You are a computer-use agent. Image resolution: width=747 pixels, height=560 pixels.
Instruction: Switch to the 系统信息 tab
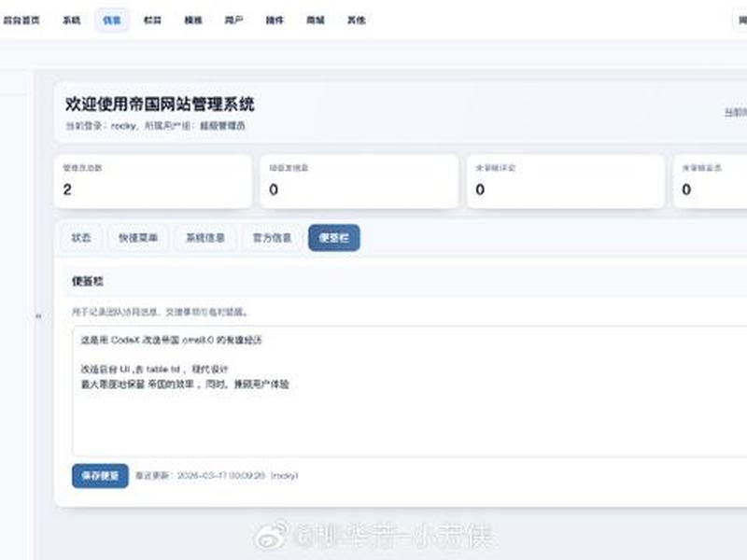pos(205,238)
